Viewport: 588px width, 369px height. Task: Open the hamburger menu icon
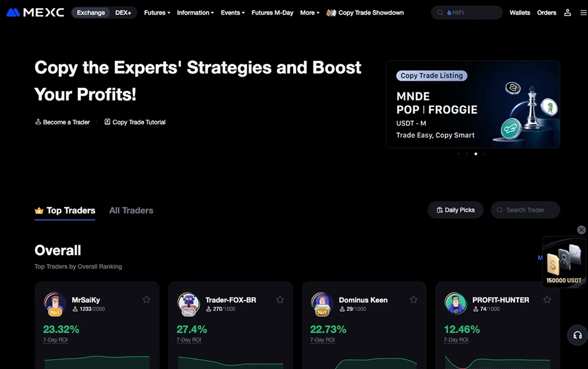pyautogui.click(x=583, y=12)
